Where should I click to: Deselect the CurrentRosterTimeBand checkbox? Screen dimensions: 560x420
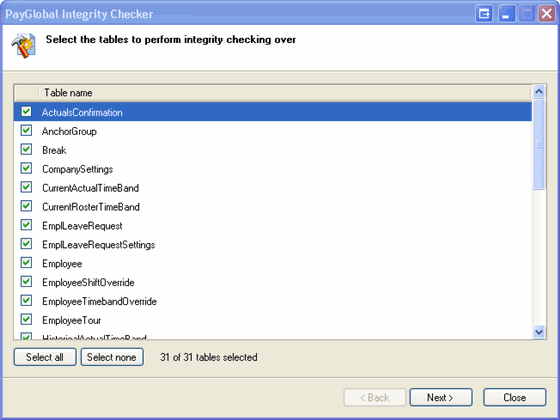coord(26,206)
